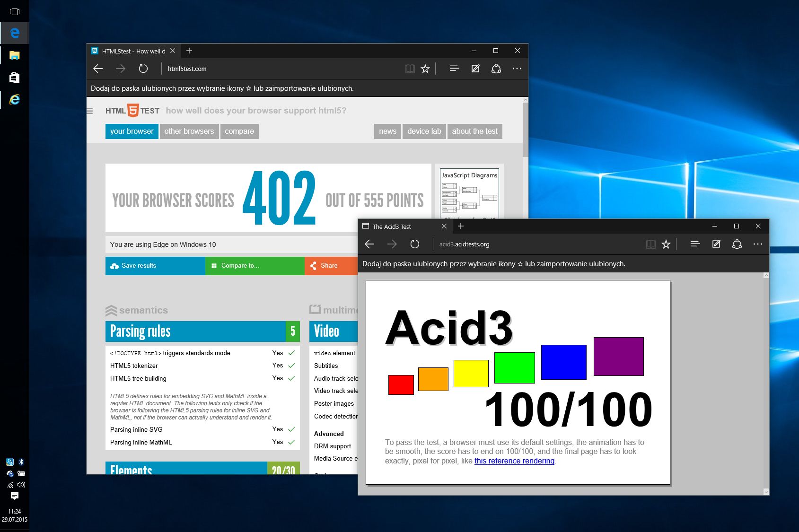
Task: Click the share icon in Acid3 window toolbar
Action: [737, 244]
